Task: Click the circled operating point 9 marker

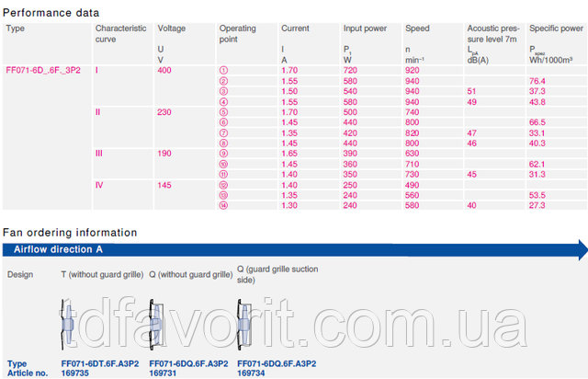Action: pos(223,153)
